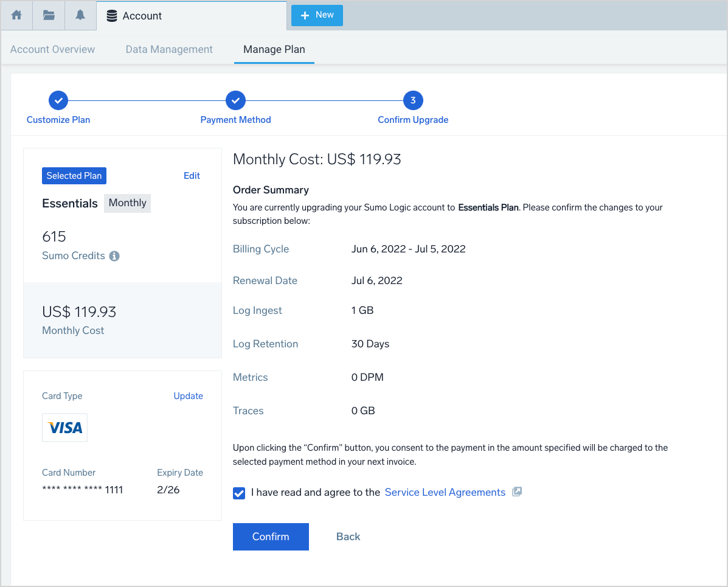Click the Account database stack icon
Screen dimensions: 728x587
(x=112, y=16)
